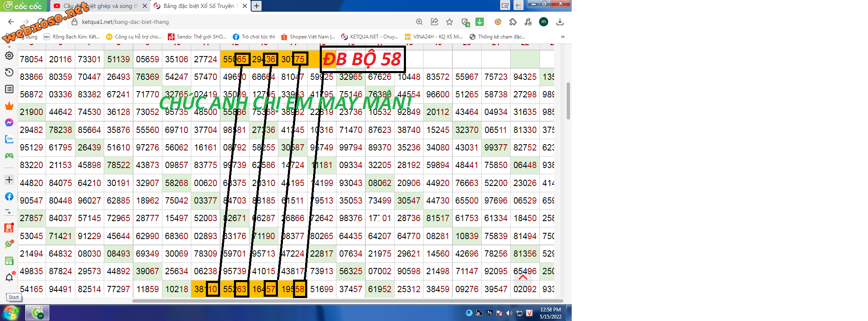The height and width of the screenshot is (321, 868).
Task: Select table cell 99377
Action: (x=496, y=148)
